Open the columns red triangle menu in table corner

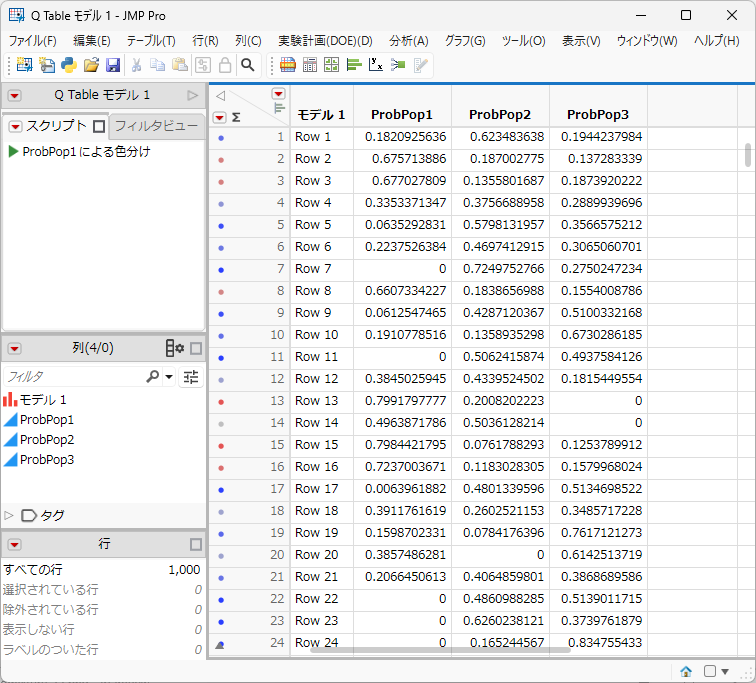click(279, 94)
